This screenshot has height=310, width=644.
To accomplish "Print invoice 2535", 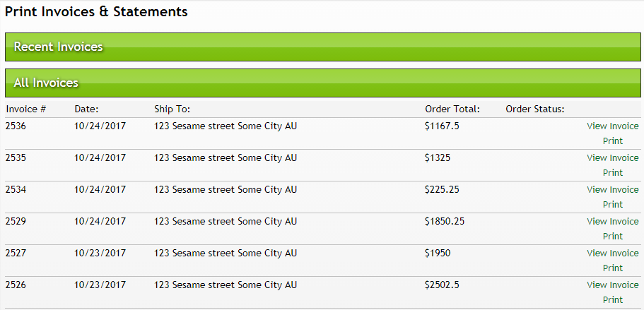I will (612, 173).
